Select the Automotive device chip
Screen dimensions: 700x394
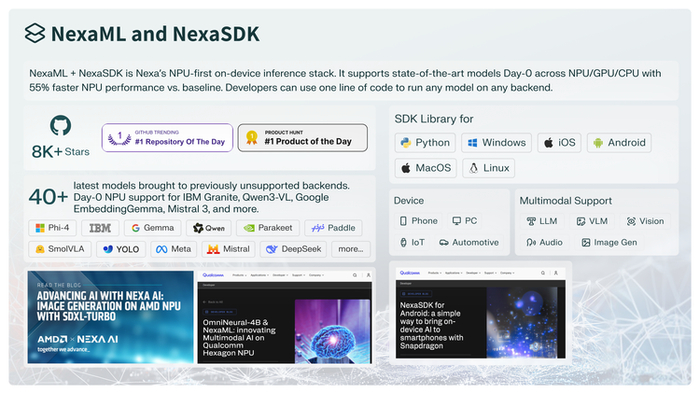pos(469,242)
